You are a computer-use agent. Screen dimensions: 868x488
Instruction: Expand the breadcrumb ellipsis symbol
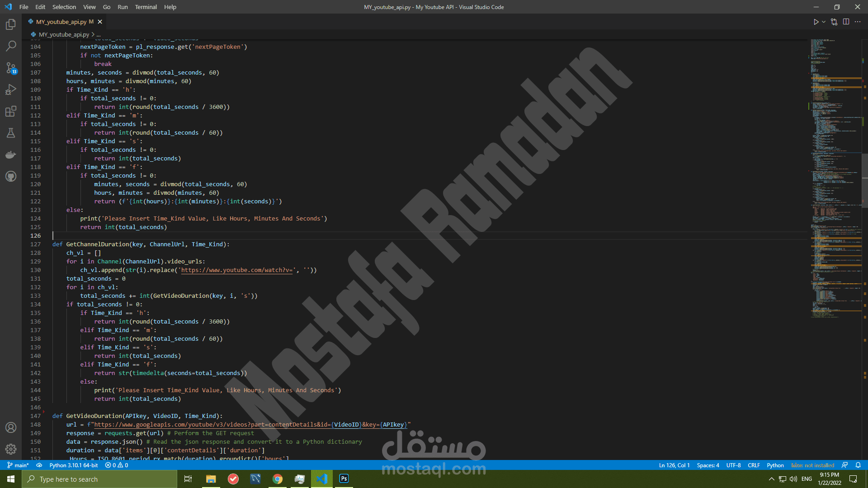pos(99,34)
